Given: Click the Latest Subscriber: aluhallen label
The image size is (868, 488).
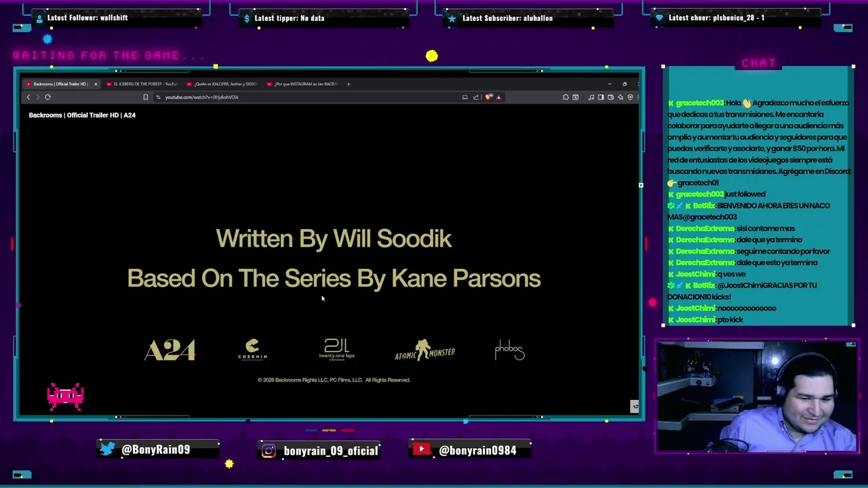Looking at the screenshot, I should 507,18.
